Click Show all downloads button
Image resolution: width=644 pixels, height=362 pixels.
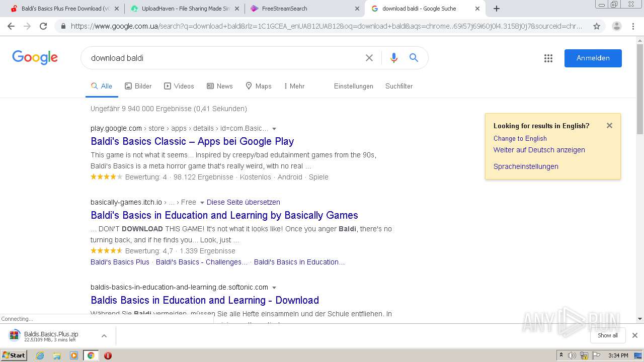point(607,335)
